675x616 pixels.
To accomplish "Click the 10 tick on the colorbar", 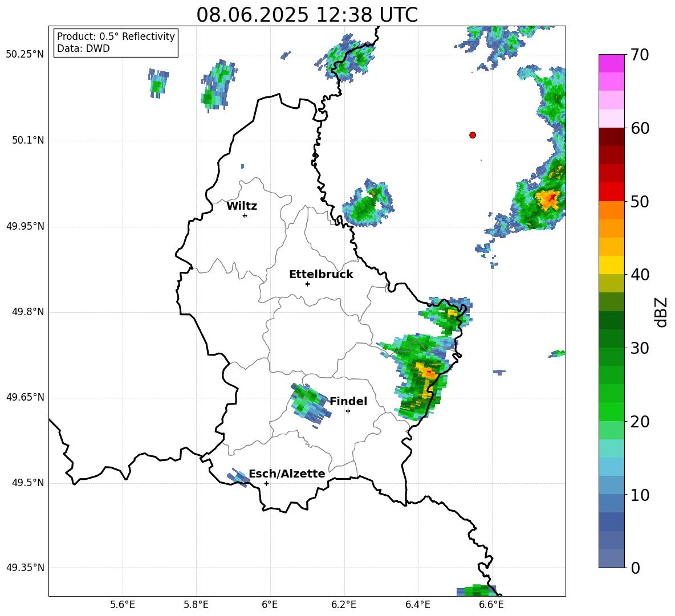I will tap(640, 495).
